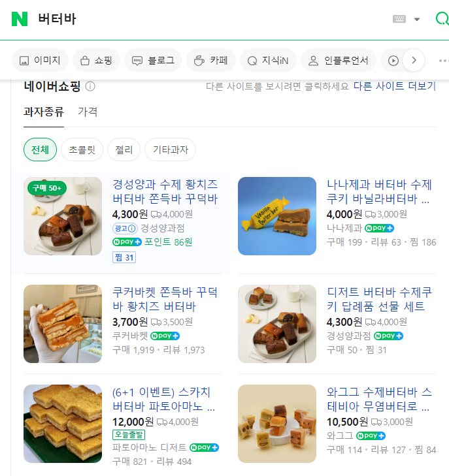Click the green Naver logo
Image resolution: width=449 pixels, height=476 pixels.
(20, 19)
